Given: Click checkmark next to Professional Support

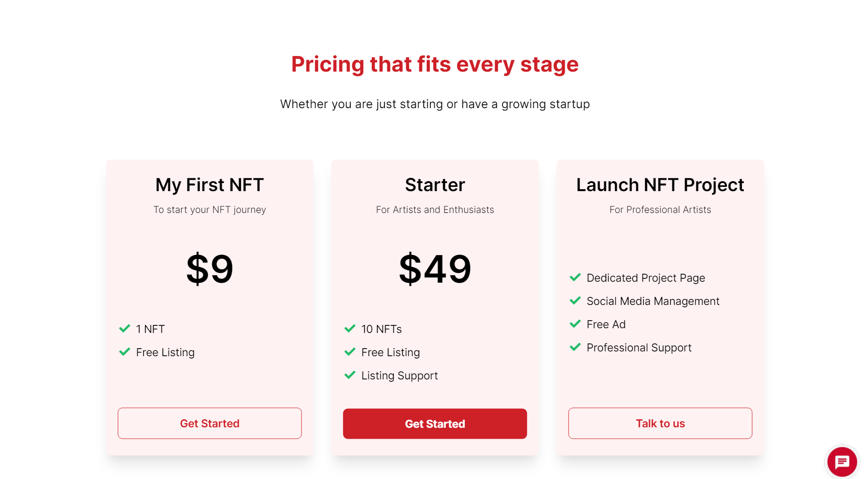Looking at the screenshot, I should 575,347.
